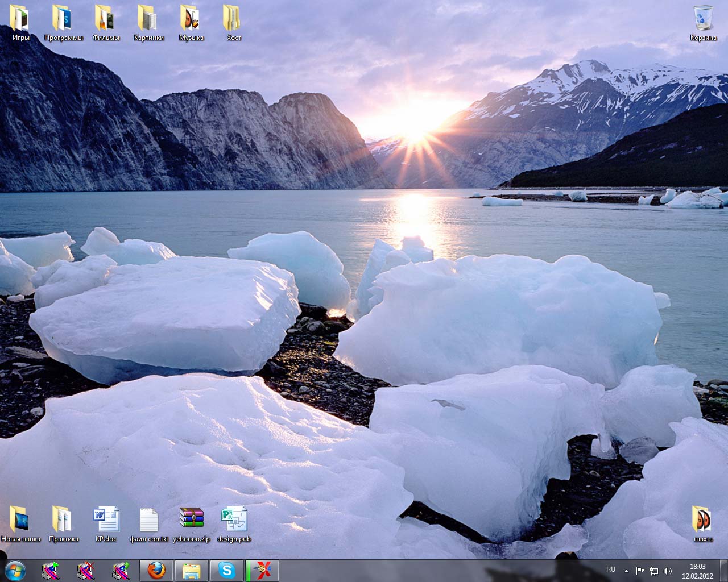728x582 pixels.
Task: Open the network status tray icon
Action: click(x=654, y=571)
